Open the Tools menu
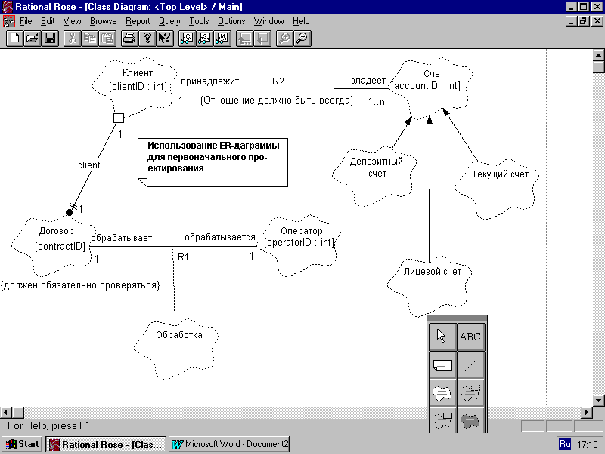Screen dimensions: 605x454 [x=199, y=20]
